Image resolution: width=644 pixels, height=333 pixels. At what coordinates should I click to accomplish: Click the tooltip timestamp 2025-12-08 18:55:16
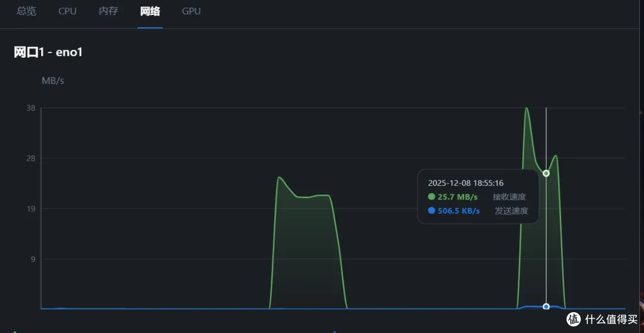point(466,183)
